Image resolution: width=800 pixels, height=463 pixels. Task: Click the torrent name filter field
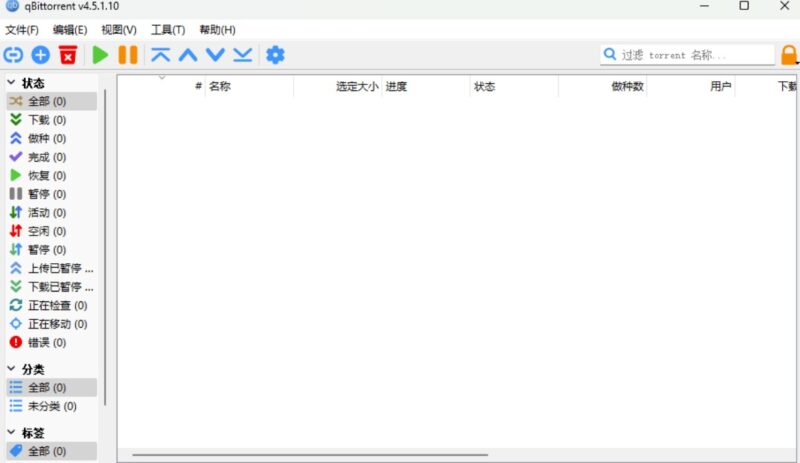coord(687,55)
